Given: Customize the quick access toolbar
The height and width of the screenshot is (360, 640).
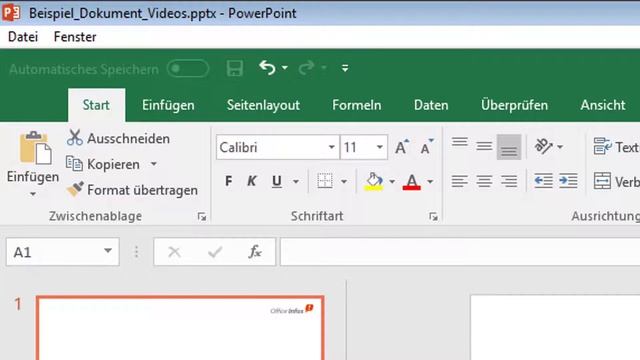Looking at the screenshot, I should pyautogui.click(x=345, y=68).
